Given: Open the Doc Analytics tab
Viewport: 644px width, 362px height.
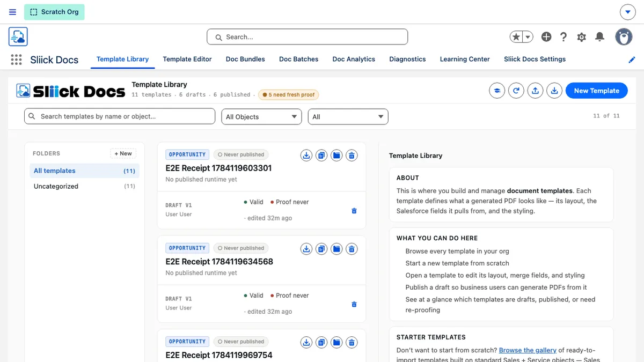Looking at the screenshot, I should 354,60.
